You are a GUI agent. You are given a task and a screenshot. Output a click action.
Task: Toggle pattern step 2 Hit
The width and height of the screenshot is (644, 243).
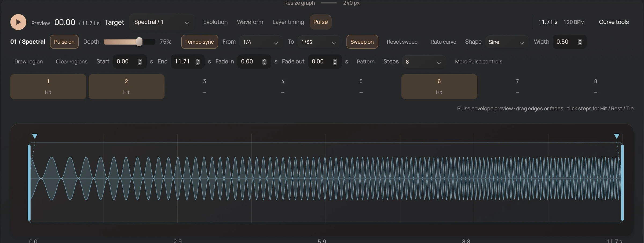coord(126,87)
